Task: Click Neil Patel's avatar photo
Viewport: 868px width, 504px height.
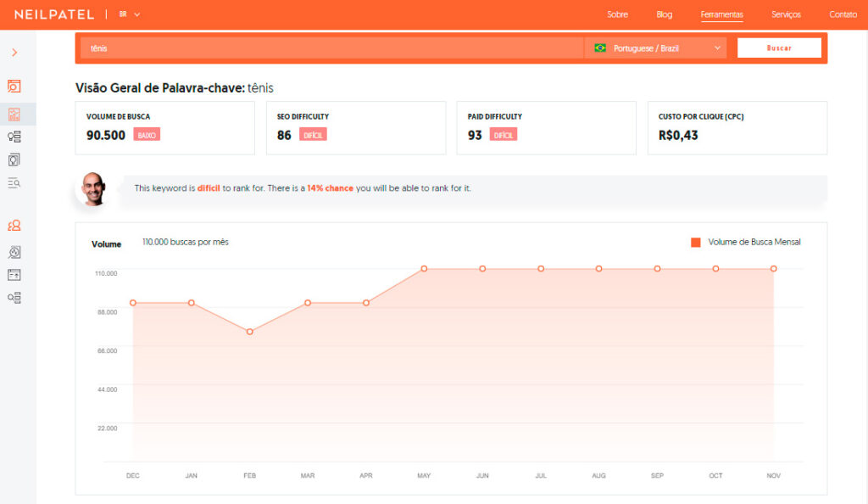Action: (x=92, y=189)
